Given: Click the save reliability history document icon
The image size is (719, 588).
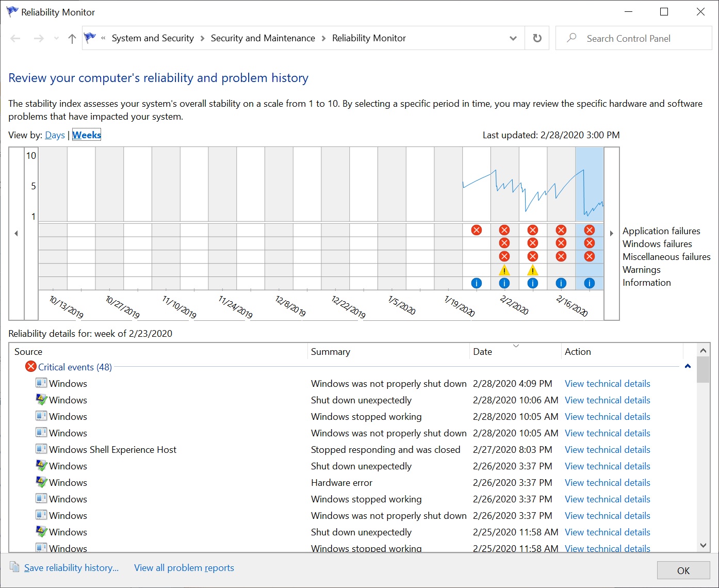Looking at the screenshot, I should click(x=14, y=567).
